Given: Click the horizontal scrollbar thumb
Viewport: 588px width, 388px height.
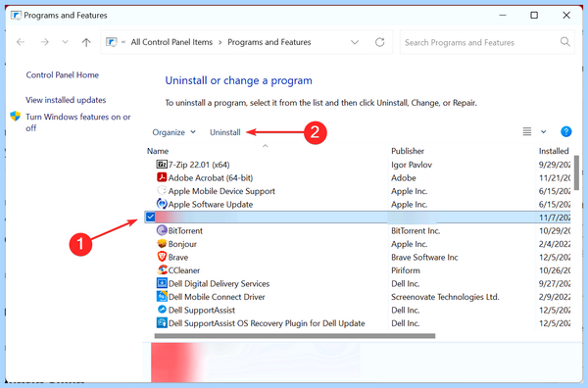Looking at the screenshot, I should pyautogui.click(x=295, y=336).
